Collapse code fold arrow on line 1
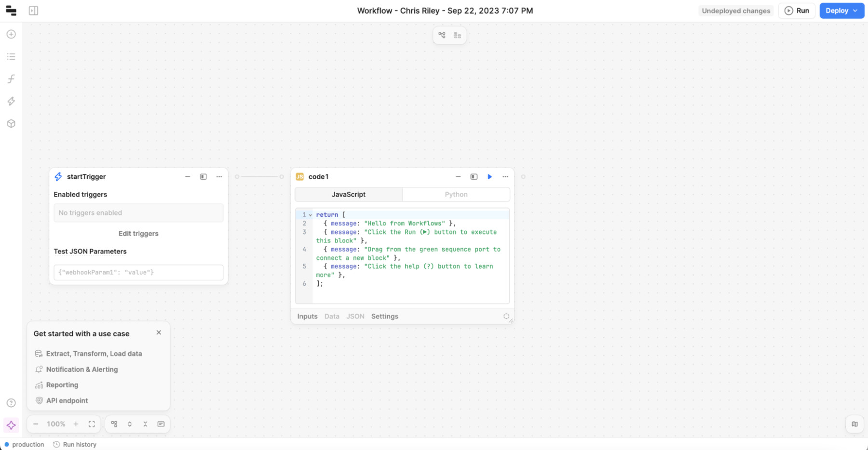Screen dimensions: 868x450 tap(311, 215)
